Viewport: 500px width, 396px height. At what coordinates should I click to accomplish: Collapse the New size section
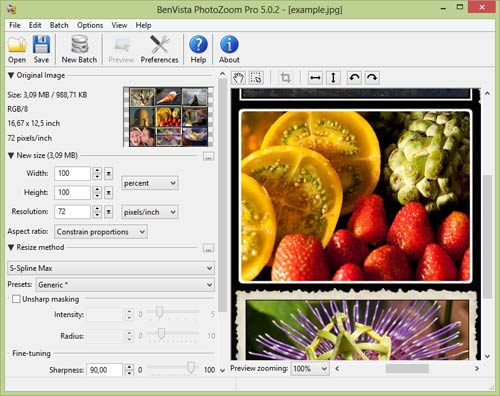click(11, 156)
